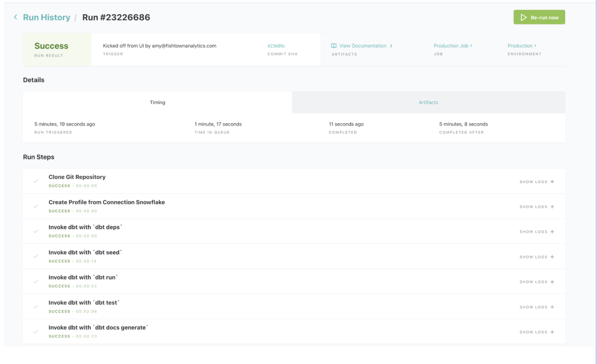Click the checkmark icon beside dbt test step
The width and height of the screenshot is (597, 364).
(x=36, y=306)
